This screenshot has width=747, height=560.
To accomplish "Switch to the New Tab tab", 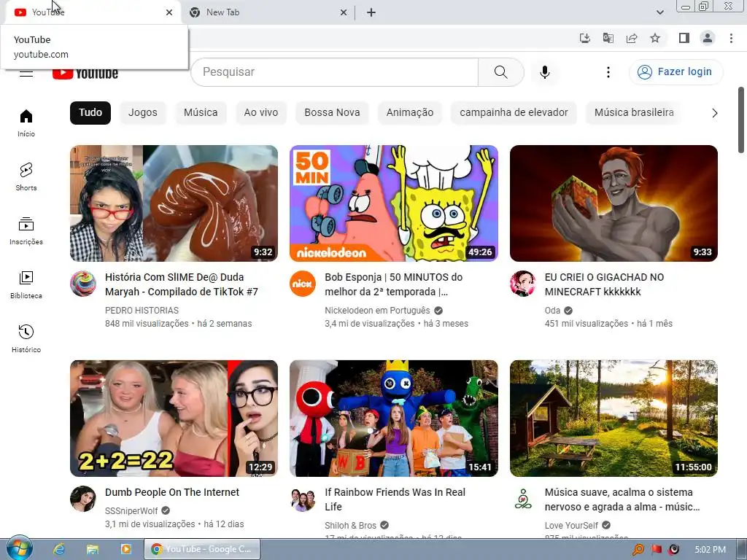I will point(268,12).
